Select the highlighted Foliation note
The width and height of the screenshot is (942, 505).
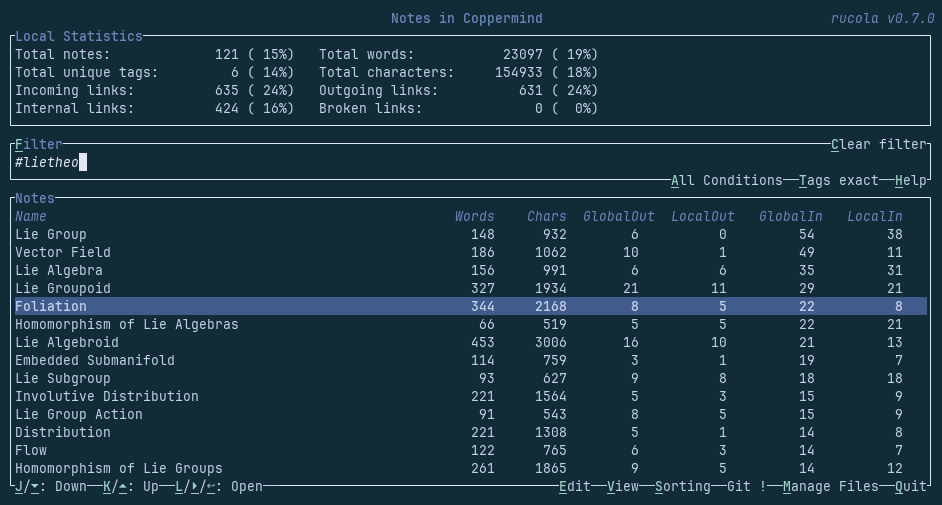coord(51,306)
